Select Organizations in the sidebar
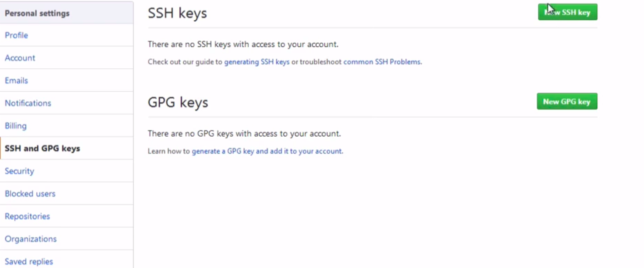This screenshot has width=644, height=268. (x=31, y=239)
